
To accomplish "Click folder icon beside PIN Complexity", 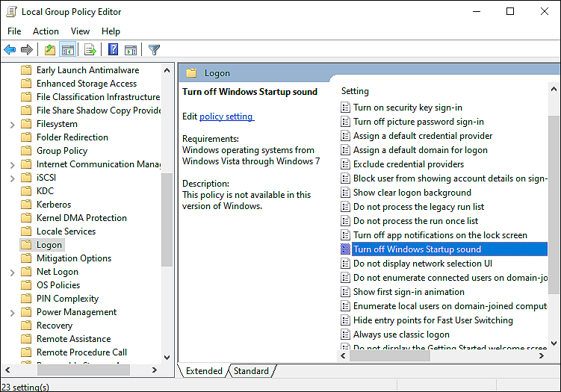I will coord(26,298).
